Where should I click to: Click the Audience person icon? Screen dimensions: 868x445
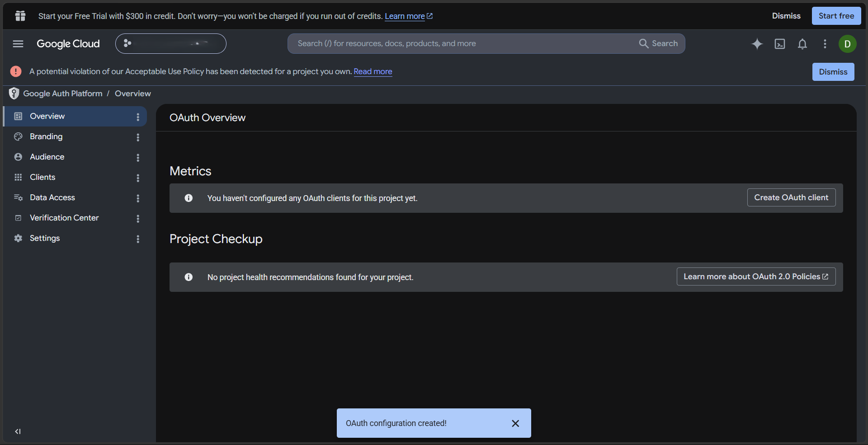pyautogui.click(x=18, y=157)
